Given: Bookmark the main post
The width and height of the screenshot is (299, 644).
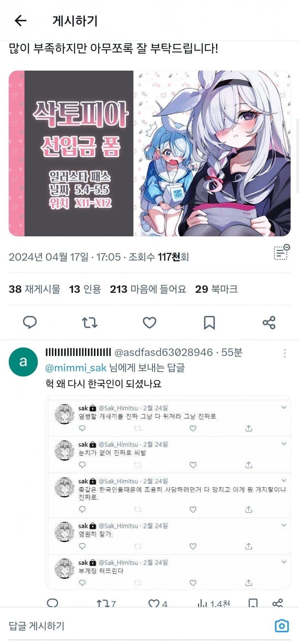Looking at the screenshot, I should [x=209, y=322].
